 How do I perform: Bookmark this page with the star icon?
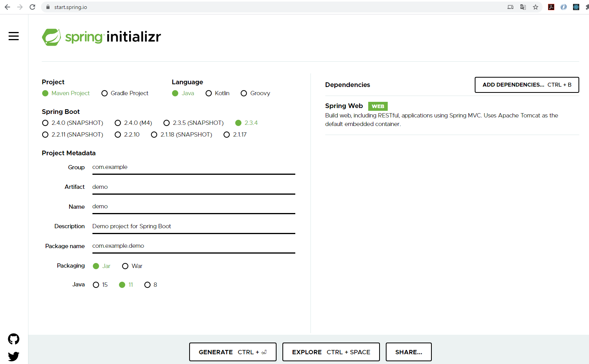pyautogui.click(x=536, y=7)
